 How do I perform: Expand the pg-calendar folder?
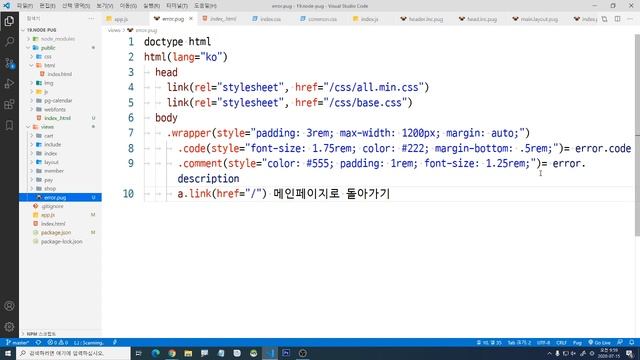tap(32, 100)
